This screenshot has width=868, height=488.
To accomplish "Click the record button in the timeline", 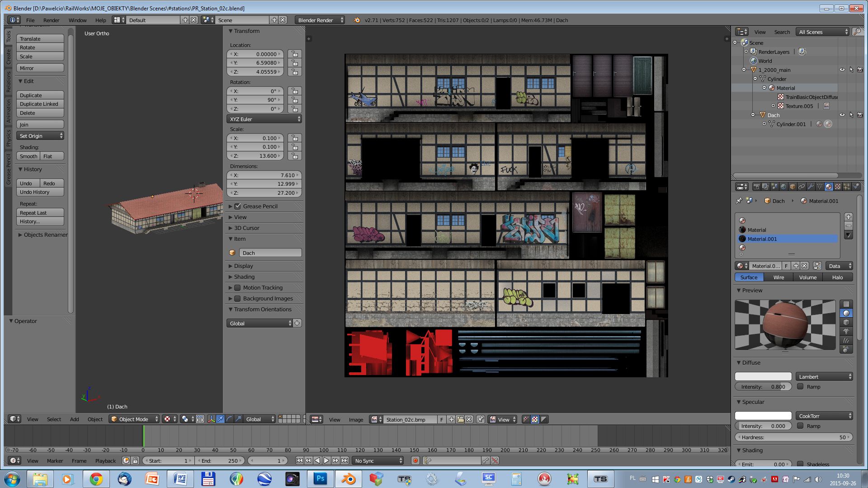I will click(415, 460).
